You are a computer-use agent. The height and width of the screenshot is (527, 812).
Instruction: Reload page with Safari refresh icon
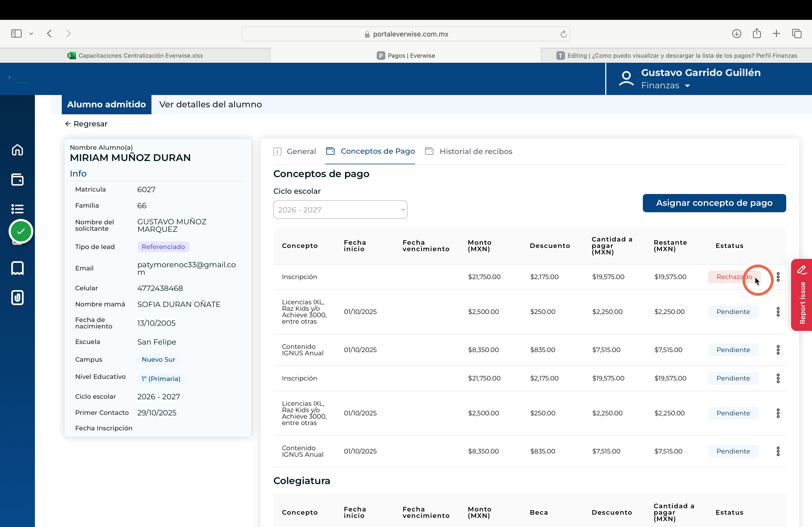(563, 34)
